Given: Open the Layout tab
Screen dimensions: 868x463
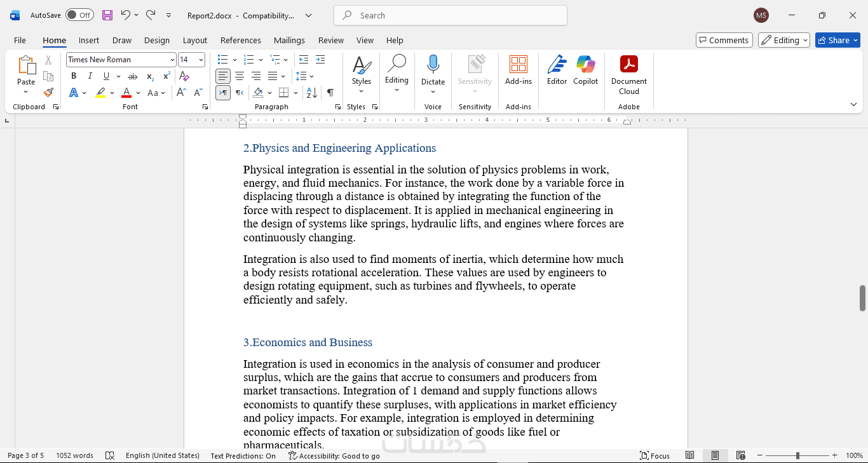Looking at the screenshot, I should pyautogui.click(x=195, y=40).
